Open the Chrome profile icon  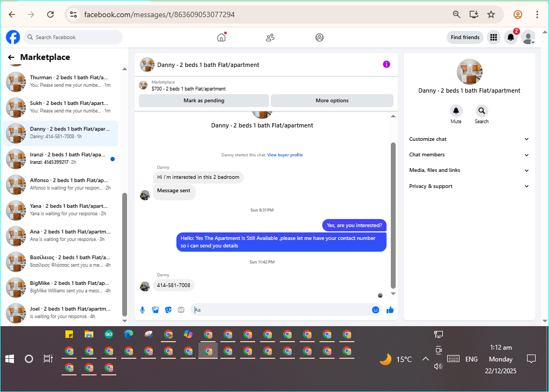point(518,14)
